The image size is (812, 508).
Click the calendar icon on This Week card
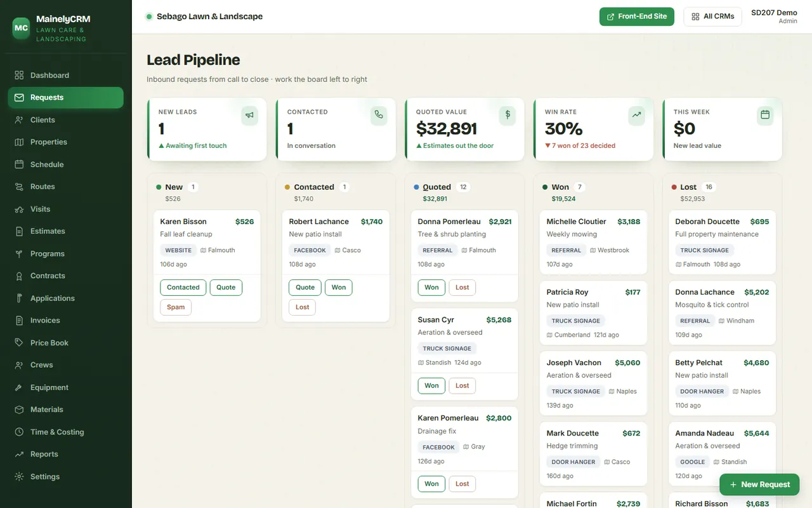(x=765, y=115)
